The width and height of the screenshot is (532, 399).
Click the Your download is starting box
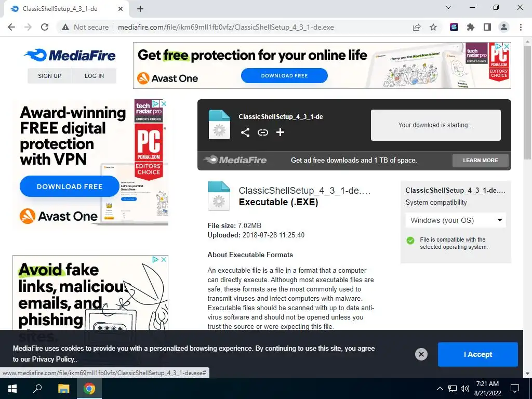pyautogui.click(x=436, y=125)
